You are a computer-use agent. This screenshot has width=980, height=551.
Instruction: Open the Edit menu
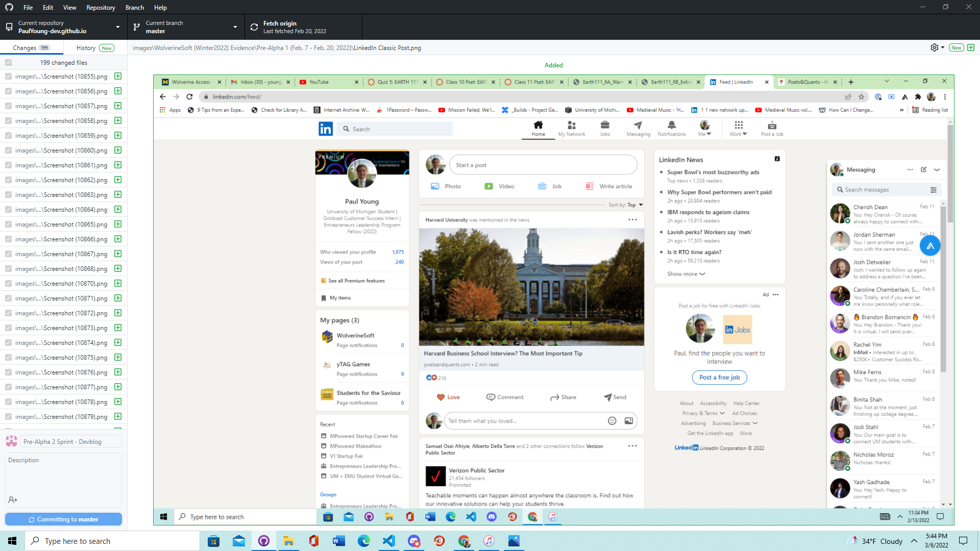coord(48,7)
